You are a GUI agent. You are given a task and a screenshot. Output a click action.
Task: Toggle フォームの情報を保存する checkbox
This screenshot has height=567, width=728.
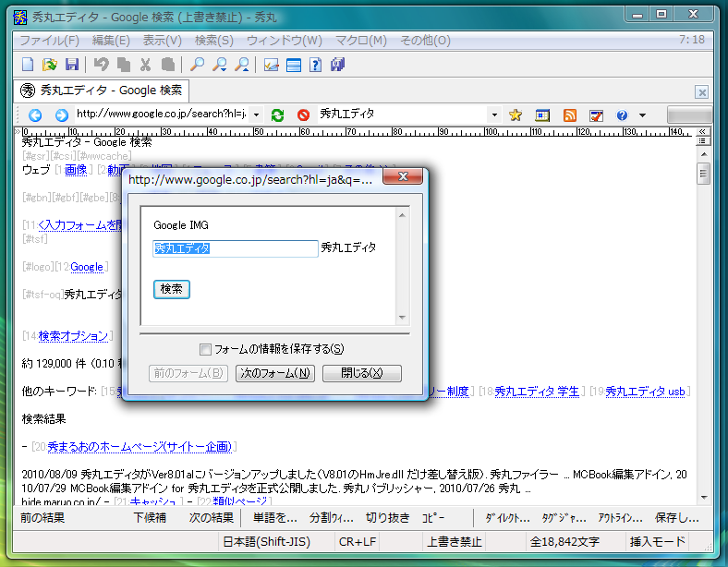tap(205, 349)
